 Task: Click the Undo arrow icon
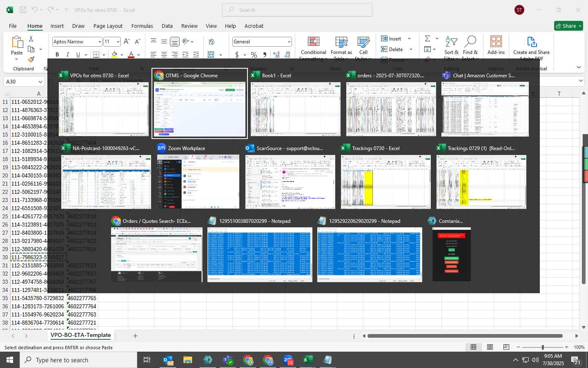coord(35,9)
